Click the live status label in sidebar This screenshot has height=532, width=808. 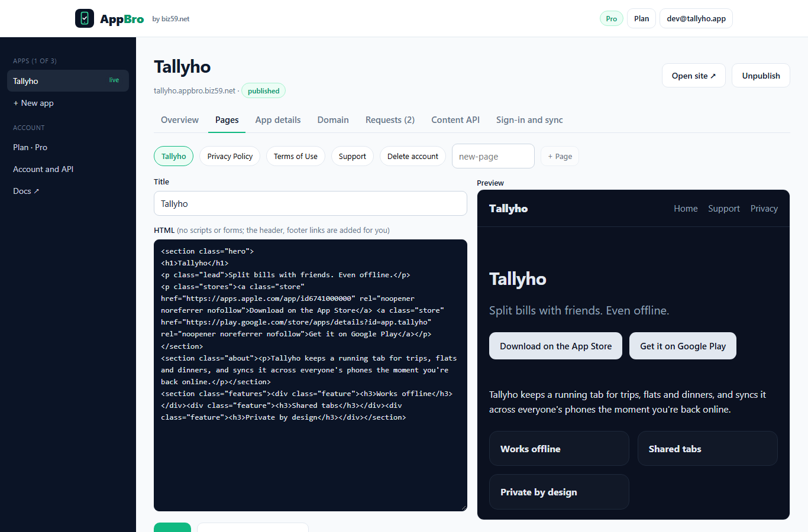114,80
